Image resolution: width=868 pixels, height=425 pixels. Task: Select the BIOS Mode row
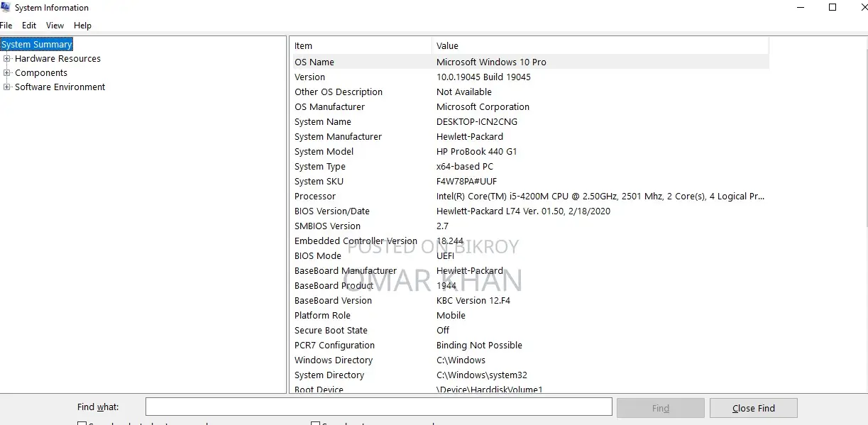tap(531, 256)
